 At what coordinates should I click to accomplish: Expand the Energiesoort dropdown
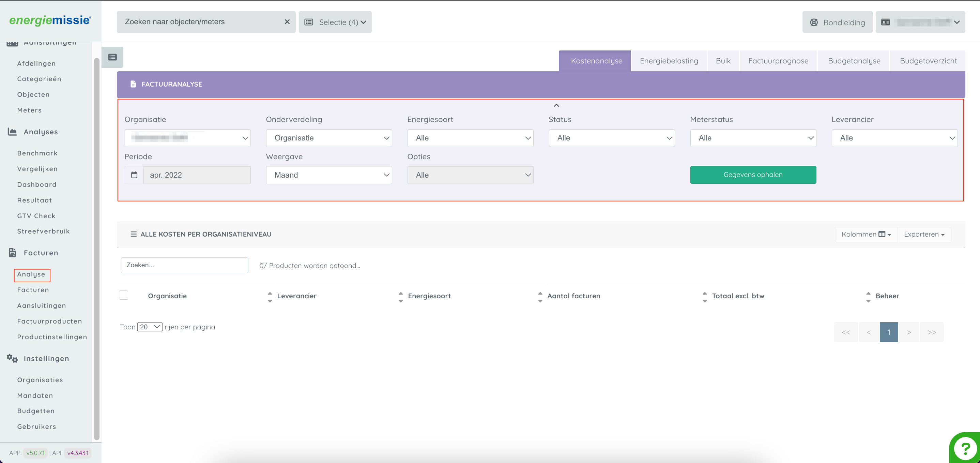[x=470, y=138]
